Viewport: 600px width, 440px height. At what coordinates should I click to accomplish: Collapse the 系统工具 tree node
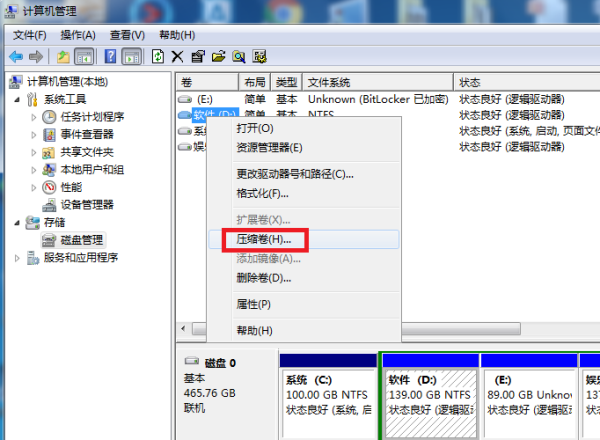point(17,100)
